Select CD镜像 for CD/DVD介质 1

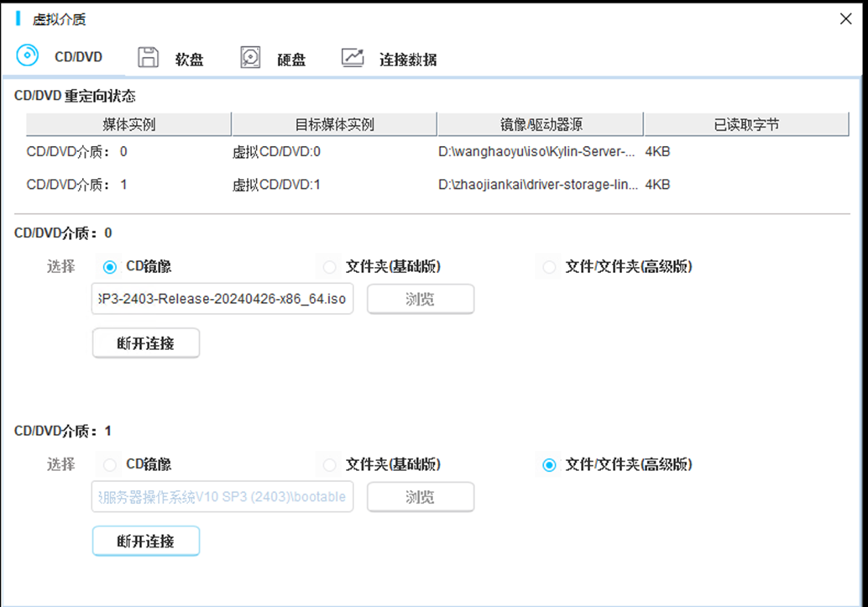tap(110, 464)
